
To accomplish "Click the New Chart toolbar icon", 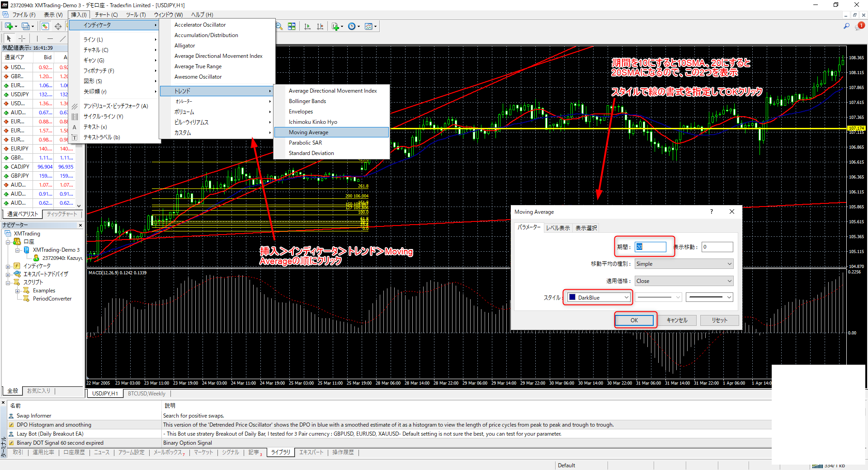I will [9, 26].
